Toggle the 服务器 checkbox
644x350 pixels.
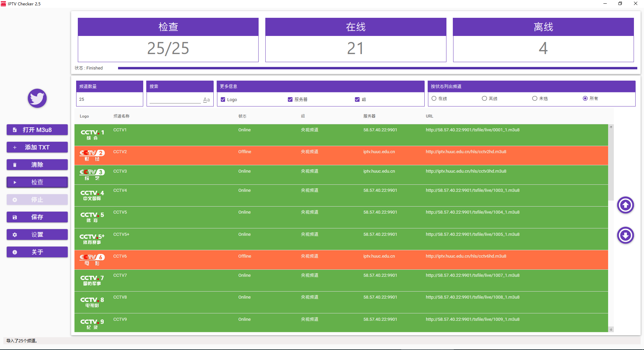(x=290, y=99)
